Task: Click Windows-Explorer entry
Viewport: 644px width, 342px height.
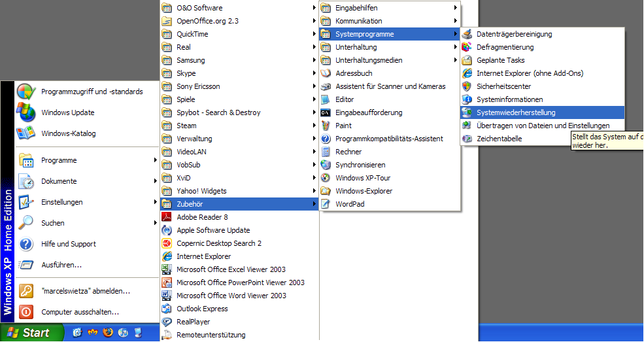Action: coord(390,191)
